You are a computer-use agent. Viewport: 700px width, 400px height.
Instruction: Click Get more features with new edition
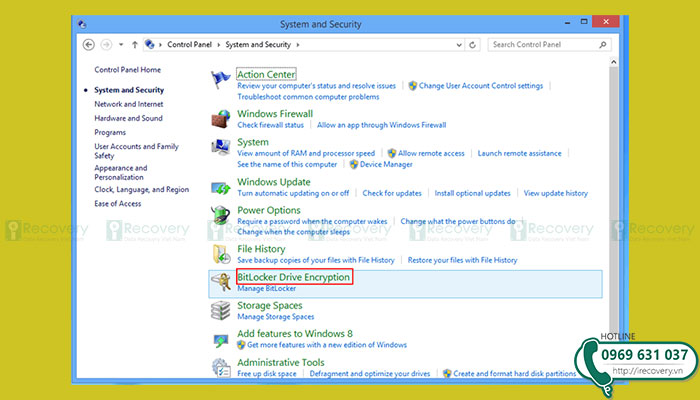coord(327,345)
